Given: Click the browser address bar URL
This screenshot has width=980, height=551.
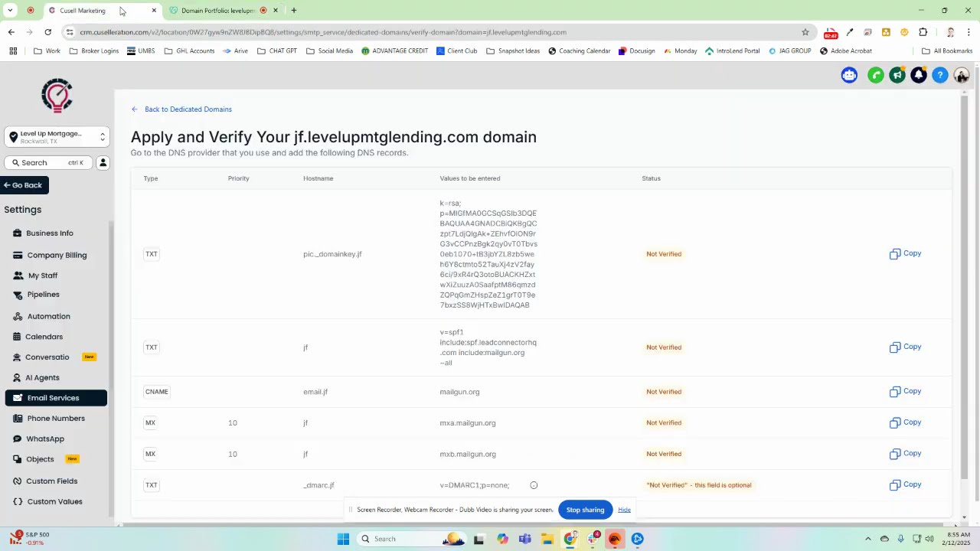Looking at the screenshot, I should (x=322, y=32).
